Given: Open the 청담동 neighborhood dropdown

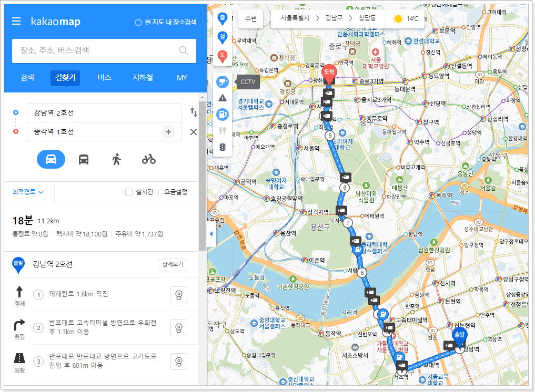Looking at the screenshot, I should pyautogui.click(x=367, y=18).
